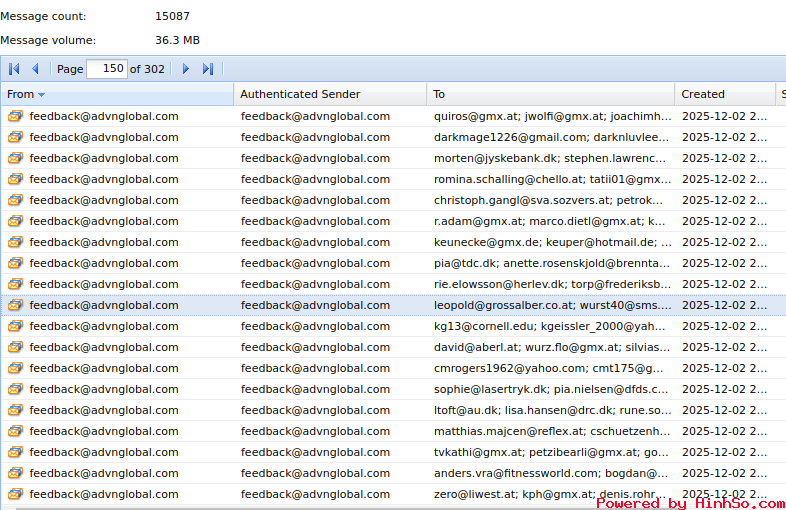Viewport: 786px width, 510px height.
Task: Sort by the To column header
Action: point(439,94)
